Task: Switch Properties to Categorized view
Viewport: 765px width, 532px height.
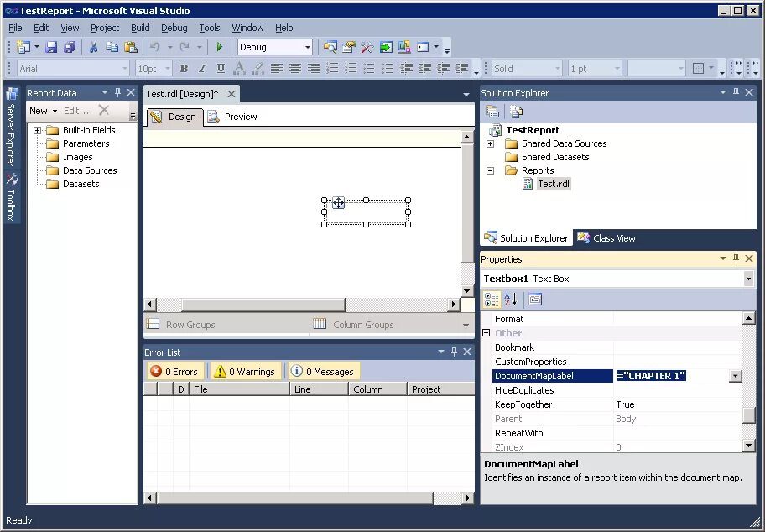Action: click(x=492, y=300)
